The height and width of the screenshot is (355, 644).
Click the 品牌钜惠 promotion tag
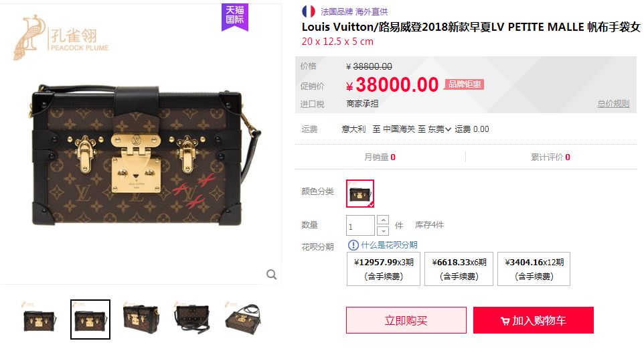[464, 84]
